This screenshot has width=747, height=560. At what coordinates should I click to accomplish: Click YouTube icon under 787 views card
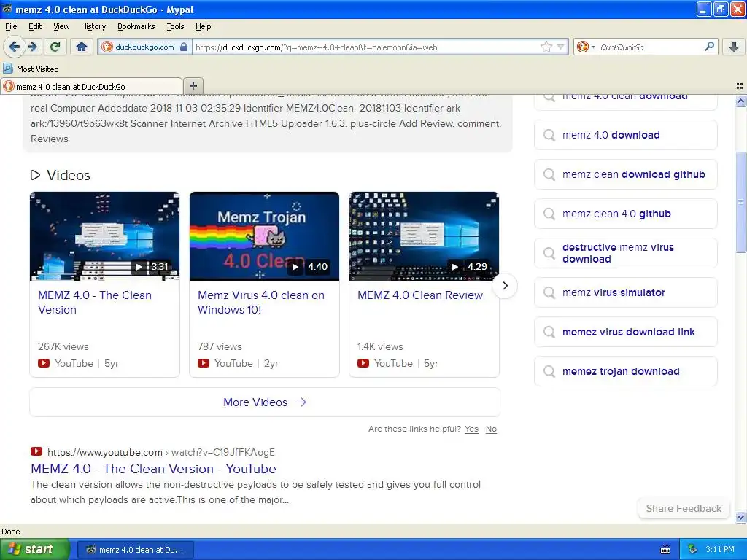click(x=204, y=363)
